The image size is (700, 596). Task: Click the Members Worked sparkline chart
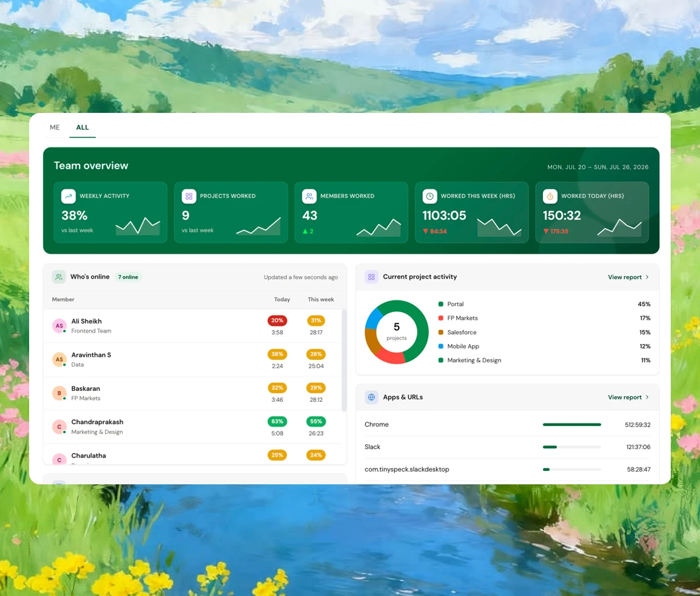click(x=379, y=227)
